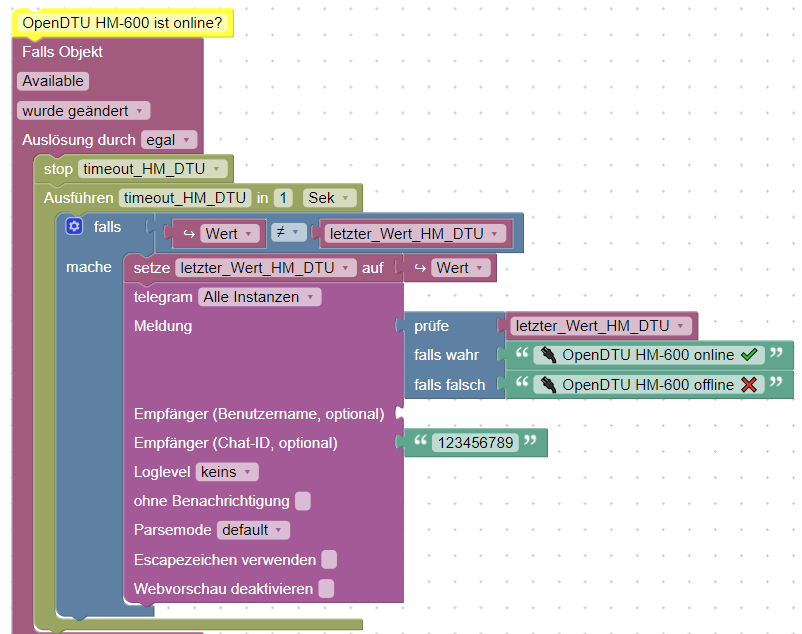Open the falls block gear settings icon
The image size is (802, 634).
[x=74, y=226]
